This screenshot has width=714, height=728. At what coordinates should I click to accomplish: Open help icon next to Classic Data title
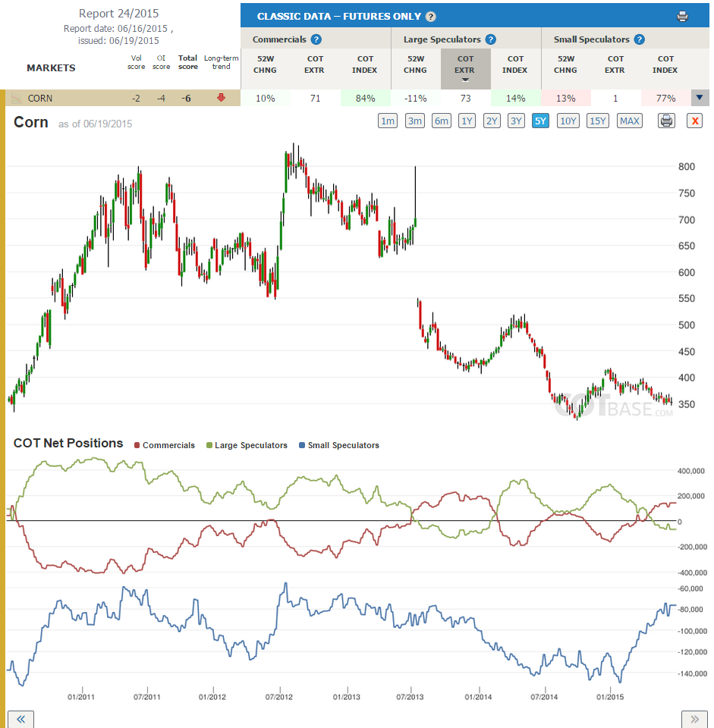coord(431,17)
